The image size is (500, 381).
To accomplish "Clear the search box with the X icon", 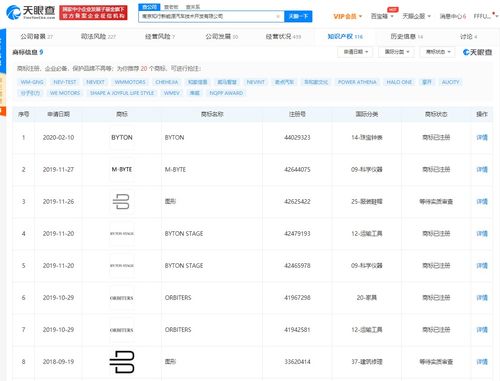I will (x=278, y=16).
